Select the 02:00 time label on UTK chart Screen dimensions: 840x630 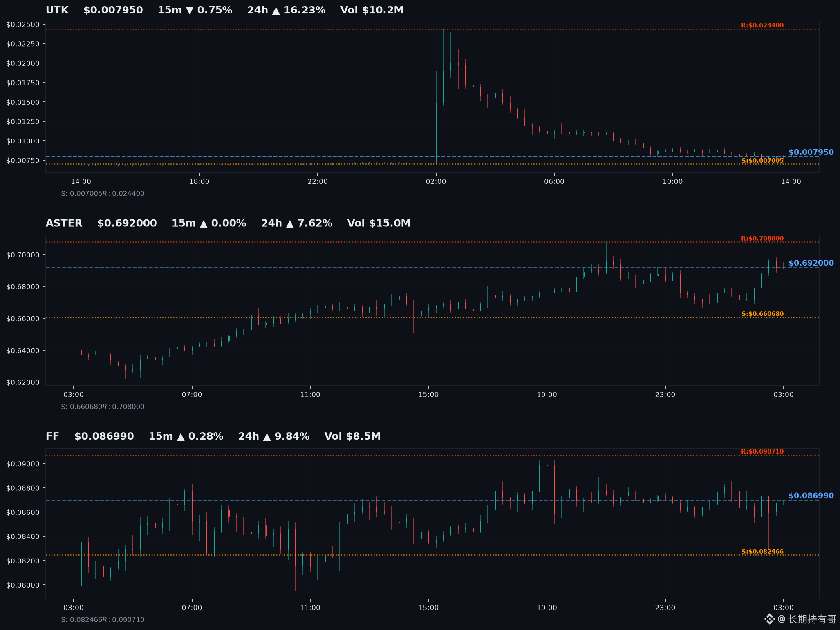click(x=436, y=182)
